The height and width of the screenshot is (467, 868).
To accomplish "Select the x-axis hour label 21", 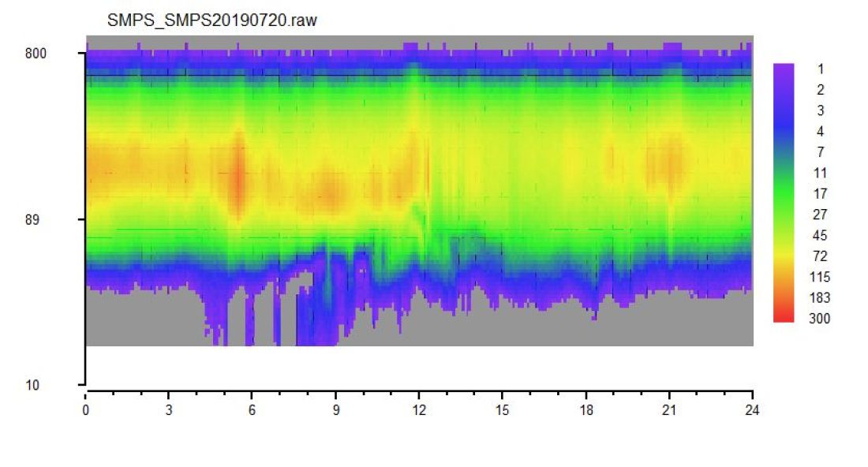I will [669, 410].
